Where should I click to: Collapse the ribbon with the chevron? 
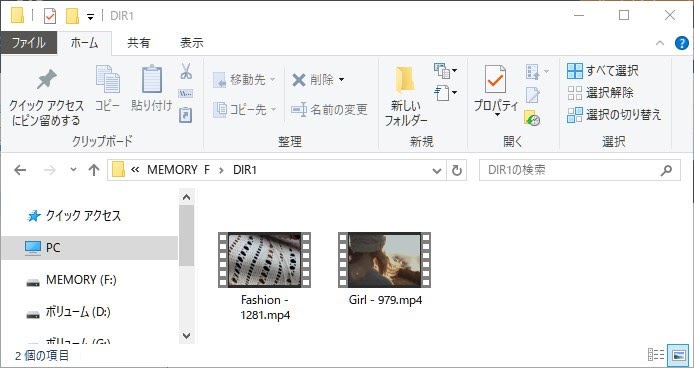pyautogui.click(x=659, y=43)
